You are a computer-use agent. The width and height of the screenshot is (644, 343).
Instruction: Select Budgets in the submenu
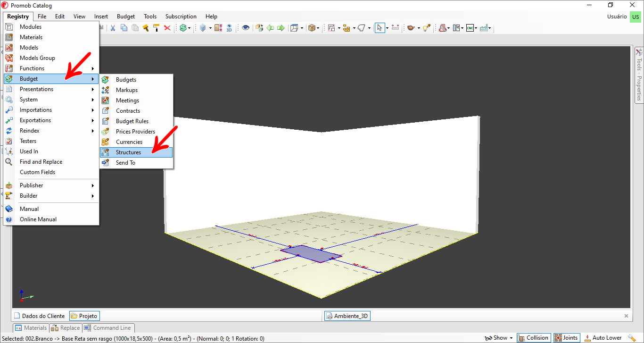tap(136, 80)
